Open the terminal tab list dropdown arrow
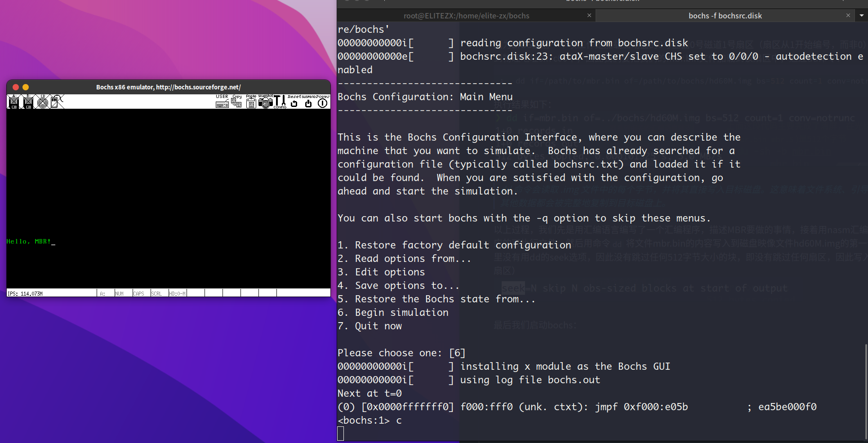This screenshot has height=443, width=868. pos(862,15)
